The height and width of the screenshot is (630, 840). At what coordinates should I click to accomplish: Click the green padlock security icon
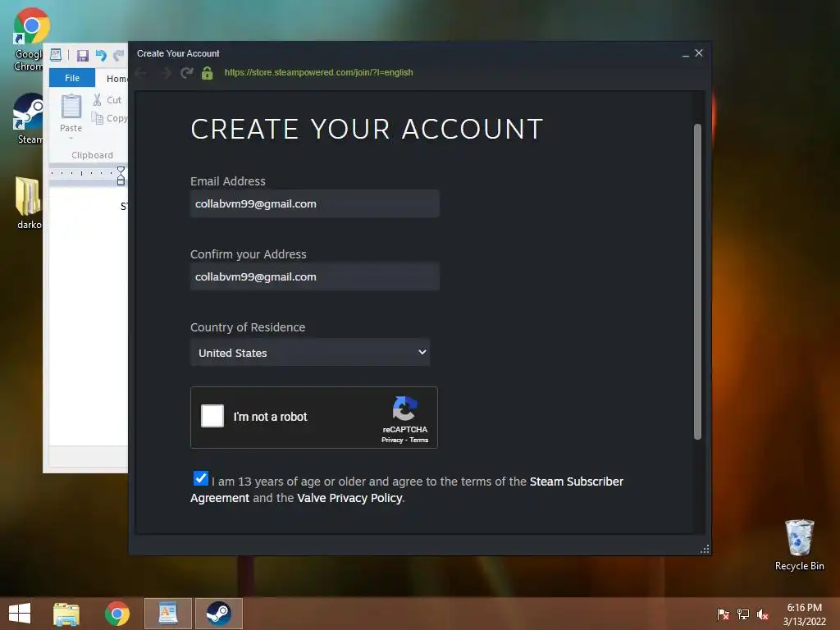208,73
